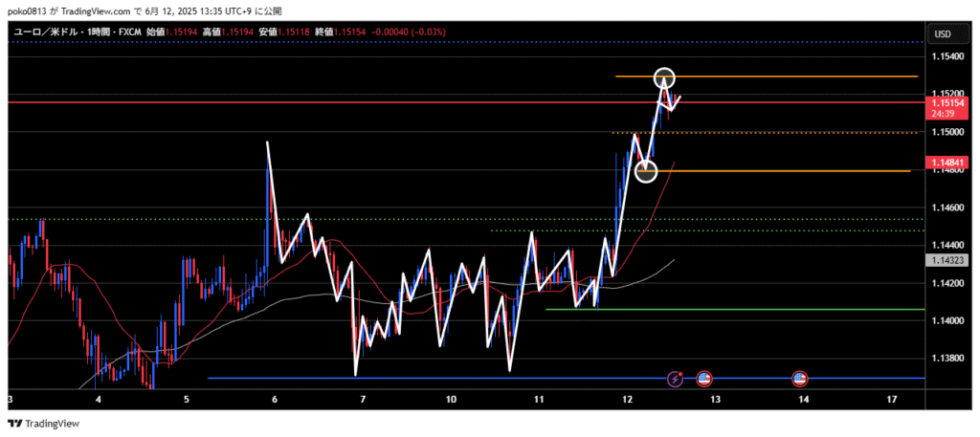Click date label 12 on the time axis
Image resolution: width=980 pixels, height=437 pixels.
click(x=627, y=399)
